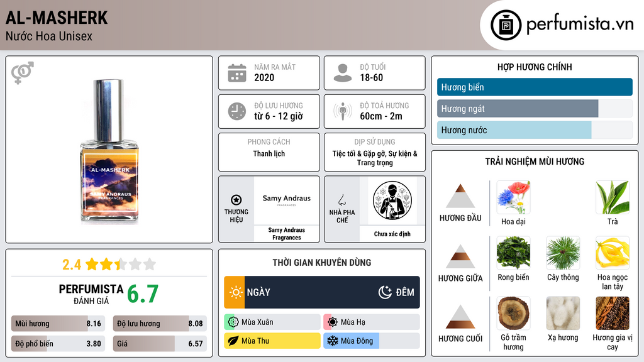Click the sun icon in the Ngày bar
This screenshot has width=644, height=362.
[x=236, y=292]
